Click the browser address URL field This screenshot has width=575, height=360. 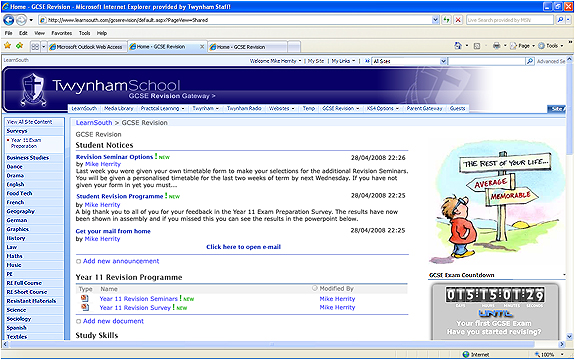[x=235, y=20]
